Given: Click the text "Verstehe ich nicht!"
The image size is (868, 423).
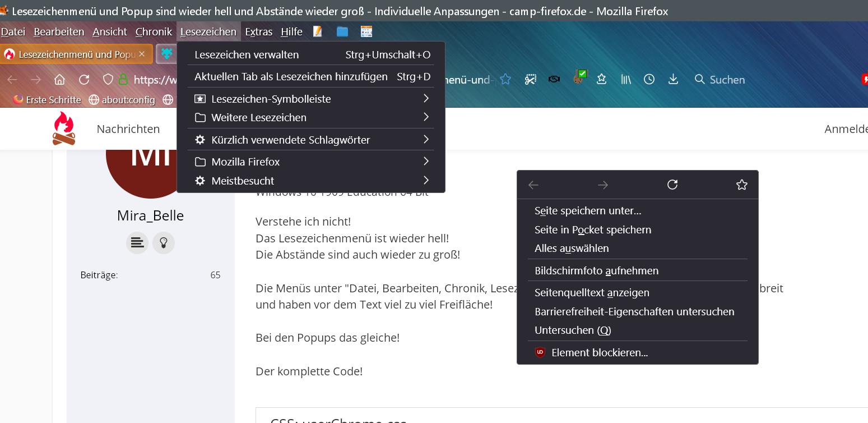Looking at the screenshot, I should [x=303, y=222].
